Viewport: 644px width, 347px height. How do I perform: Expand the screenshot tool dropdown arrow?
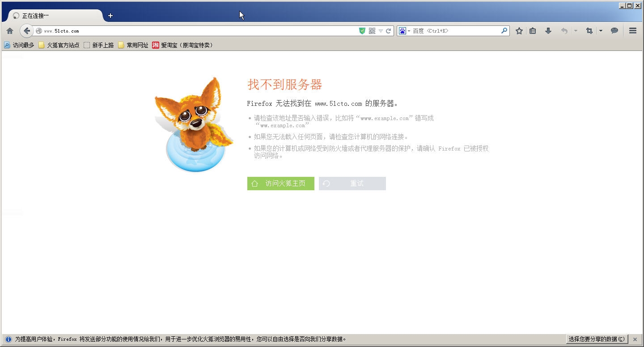pyautogui.click(x=601, y=31)
